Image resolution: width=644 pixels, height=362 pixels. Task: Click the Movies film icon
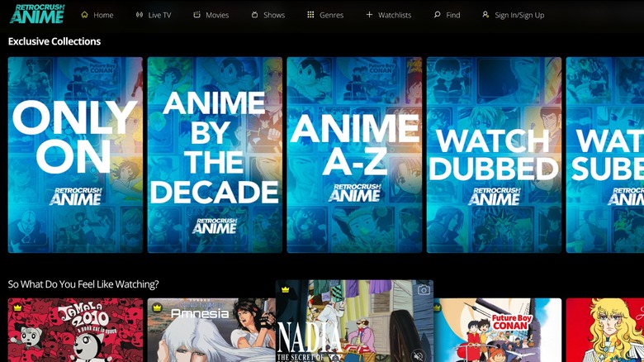(x=197, y=15)
